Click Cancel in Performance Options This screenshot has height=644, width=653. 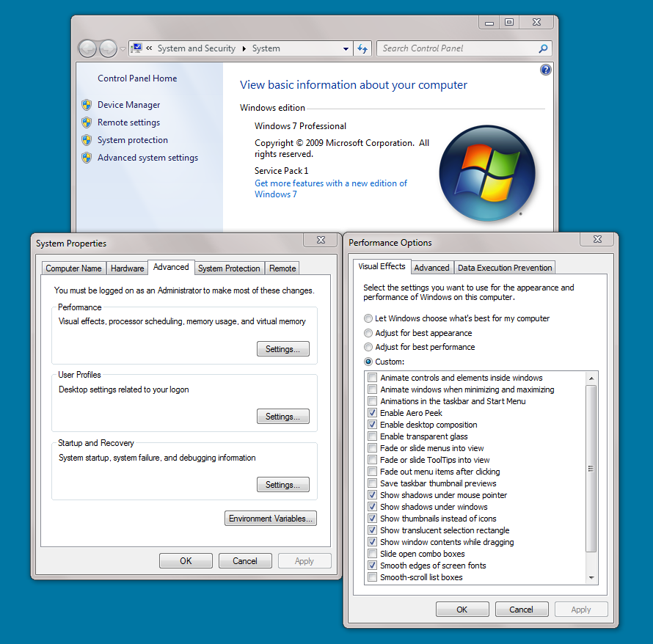click(522, 610)
